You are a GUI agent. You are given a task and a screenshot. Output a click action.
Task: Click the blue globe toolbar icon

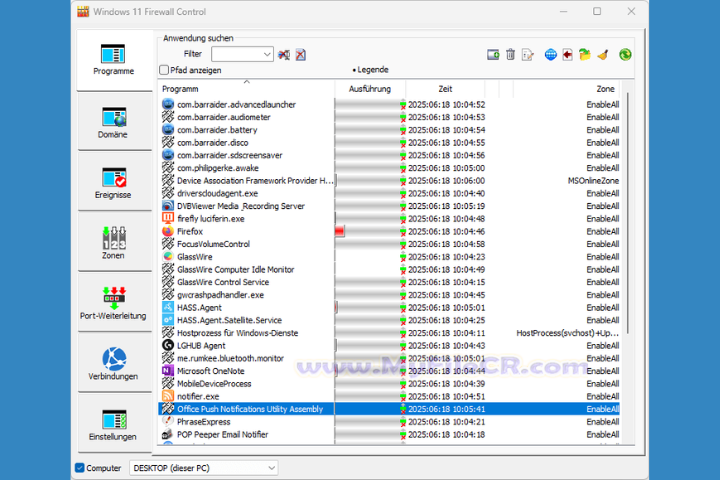(x=551, y=55)
